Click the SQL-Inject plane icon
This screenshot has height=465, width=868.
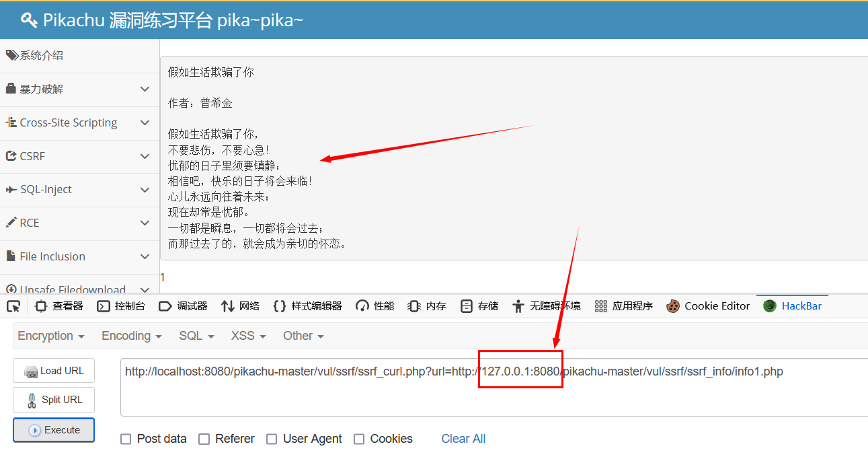point(11,190)
